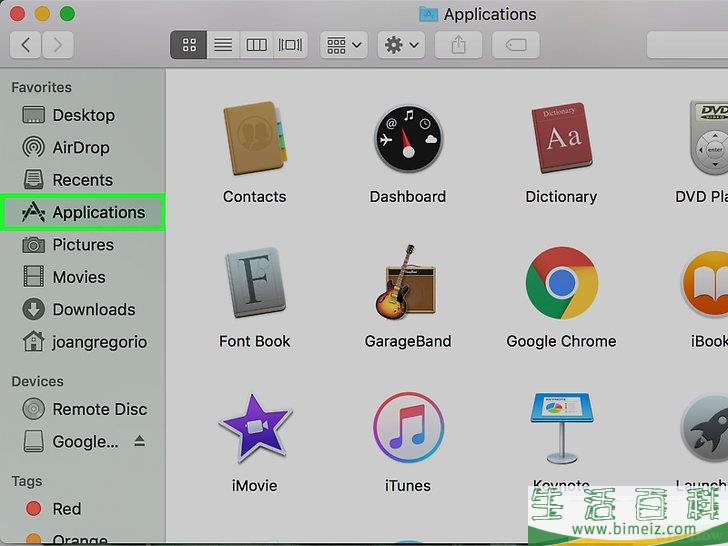Switch to column view

pos(256,45)
